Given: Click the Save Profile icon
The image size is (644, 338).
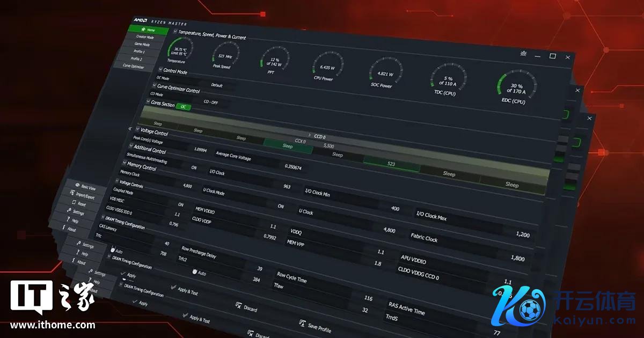Looking at the screenshot, I should (303, 324).
